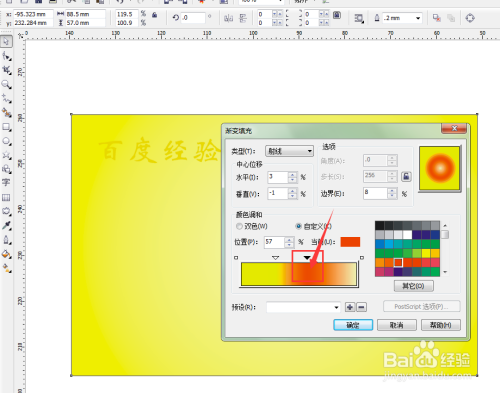
Task: Select the Ellipse tool
Action: point(6,141)
